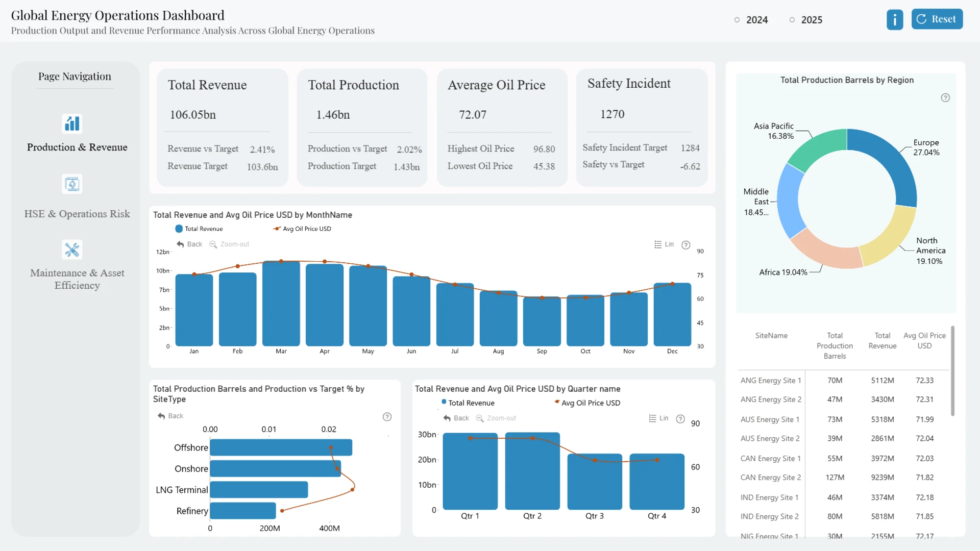Switch the Lin scale on monthly chart
This screenshot has width=980, height=551.
coord(664,244)
